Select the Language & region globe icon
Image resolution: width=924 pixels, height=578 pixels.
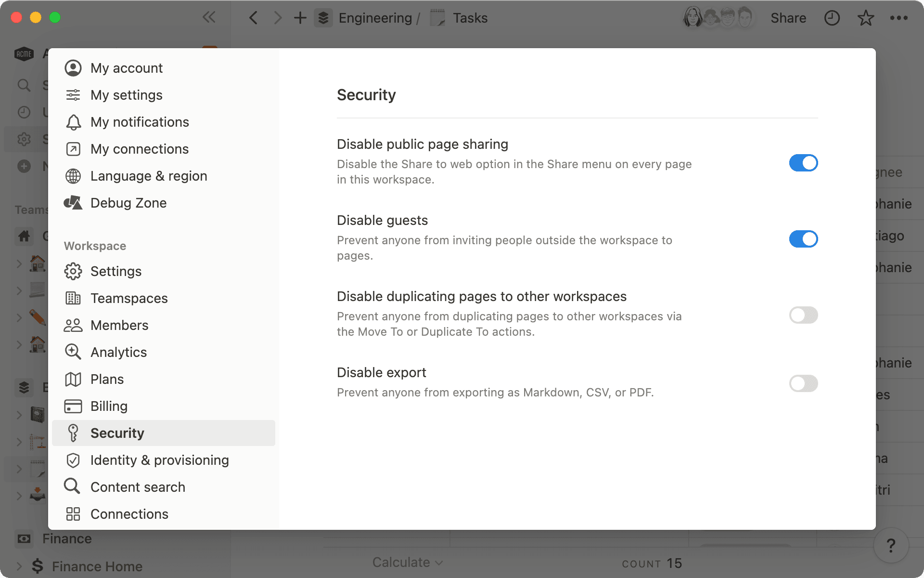[73, 176]
